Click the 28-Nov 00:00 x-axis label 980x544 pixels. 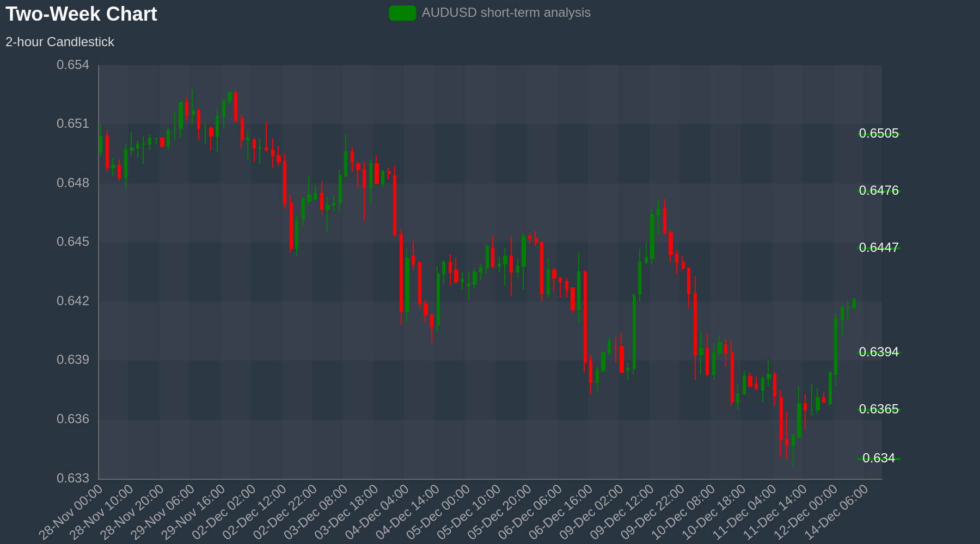click(x=71, y=512)
